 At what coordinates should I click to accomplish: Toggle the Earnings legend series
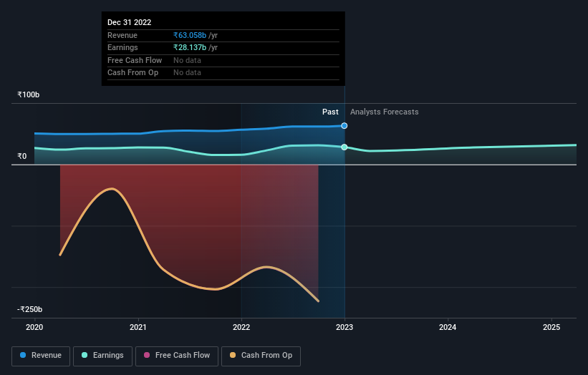pos(102,356)
